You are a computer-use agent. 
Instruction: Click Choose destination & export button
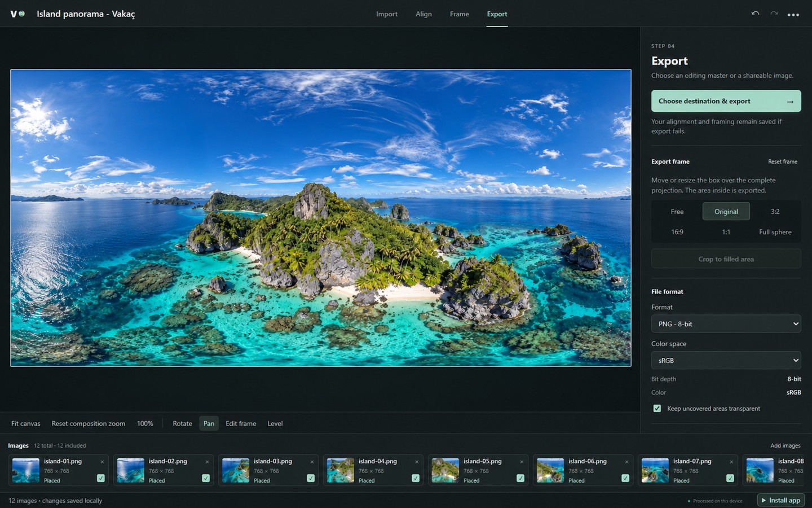click(726, 101)
